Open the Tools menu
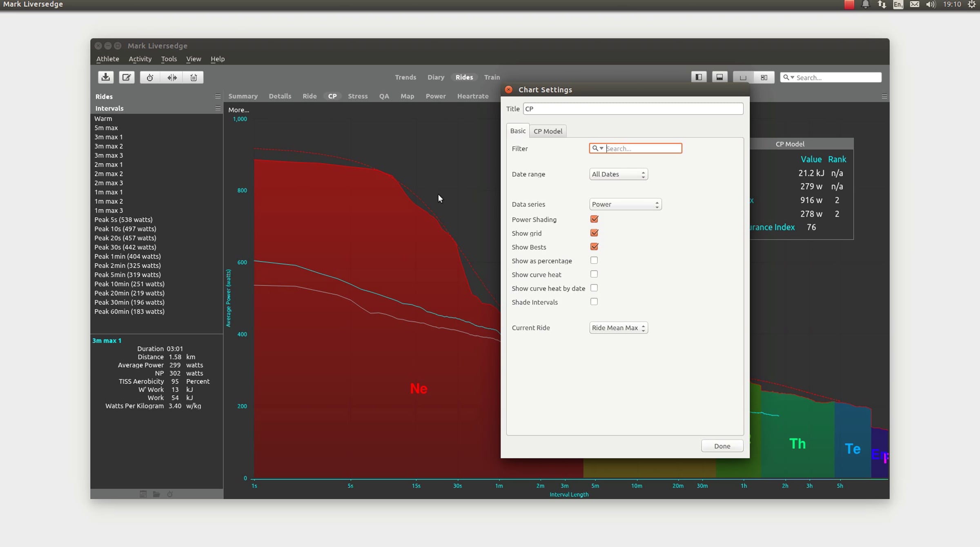The image size is (980, 547). (x=169, y=59)
